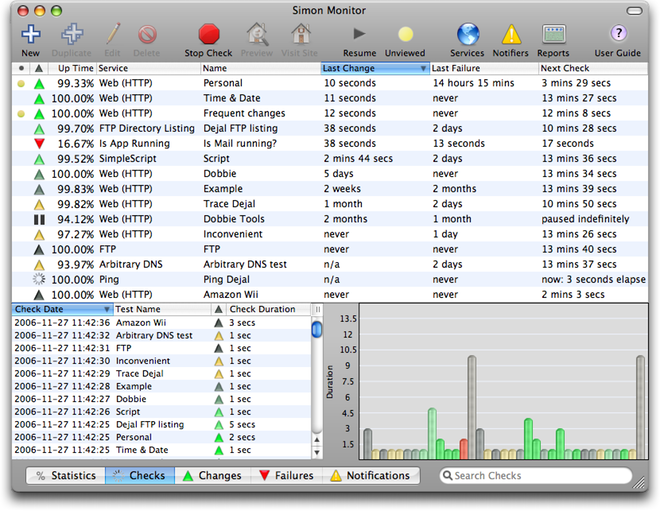Click the unviewed dot on Personal row
The image size is (660, 511).
(21, 83)
